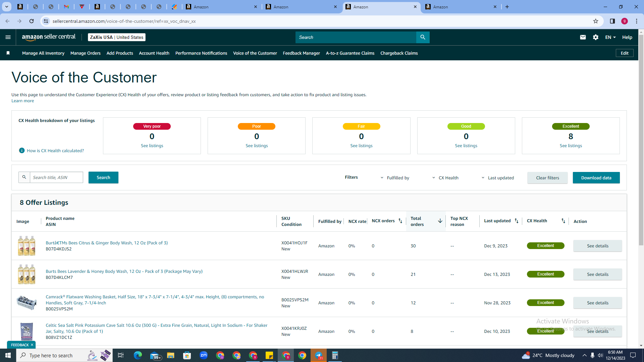Viewport: 644px width, 362px height.
Task: Open Performance Notifications menu item
Action: point(201,53)
